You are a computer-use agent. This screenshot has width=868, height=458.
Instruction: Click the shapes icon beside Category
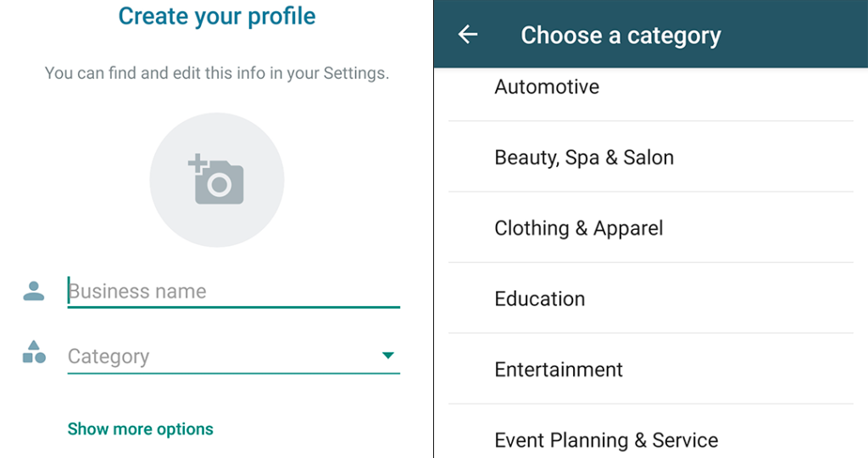(x=34, y=353)
